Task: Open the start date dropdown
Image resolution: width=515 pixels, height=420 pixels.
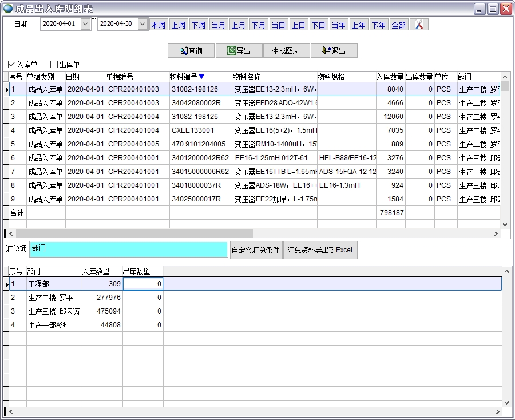Action: [85, 24]
